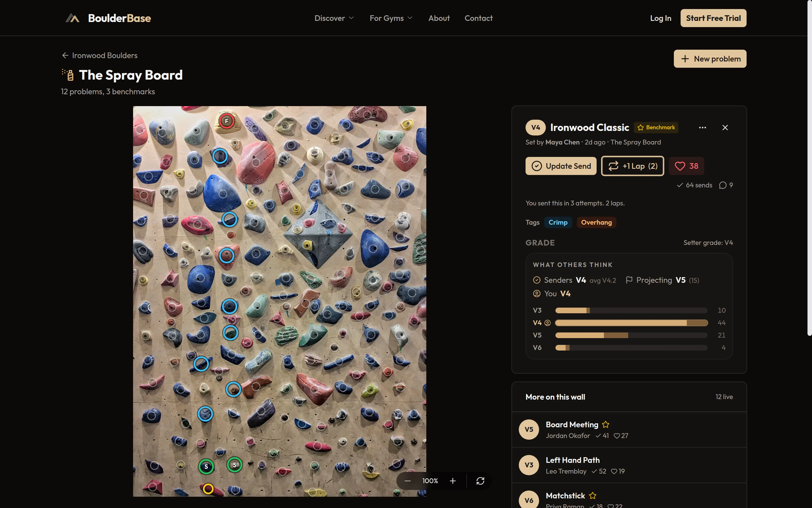
Task: Click the Senders check-circle icon
Action: [x=537, y=280]
